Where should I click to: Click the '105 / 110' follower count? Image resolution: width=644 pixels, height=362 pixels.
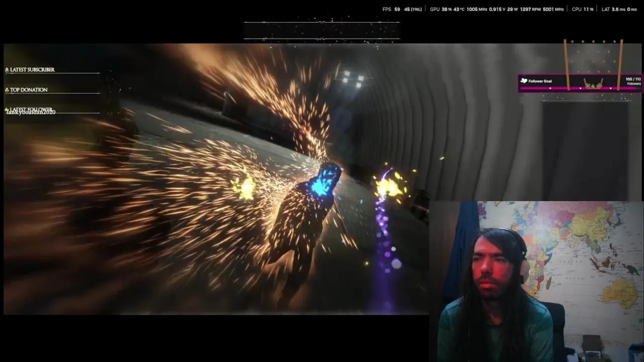[x=633, y=79]
